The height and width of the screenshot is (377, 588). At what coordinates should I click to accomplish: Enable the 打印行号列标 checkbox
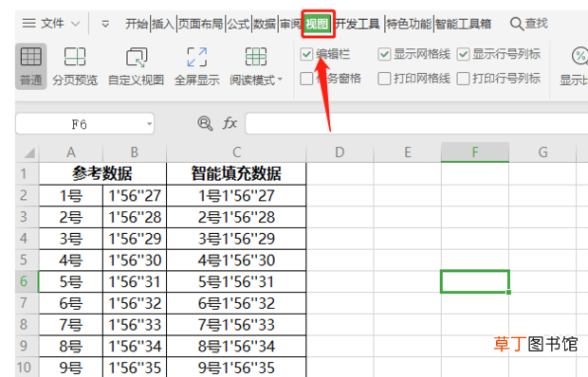463,79
